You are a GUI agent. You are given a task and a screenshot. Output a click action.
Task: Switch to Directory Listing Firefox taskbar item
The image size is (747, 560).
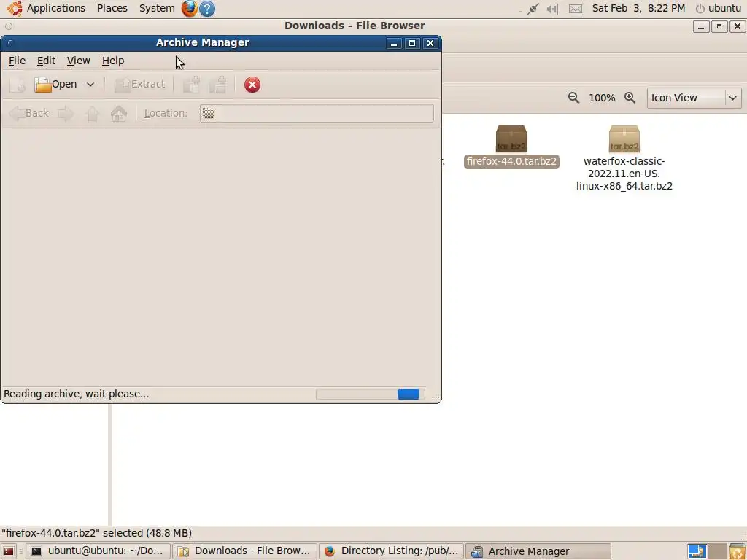point(392,551)
